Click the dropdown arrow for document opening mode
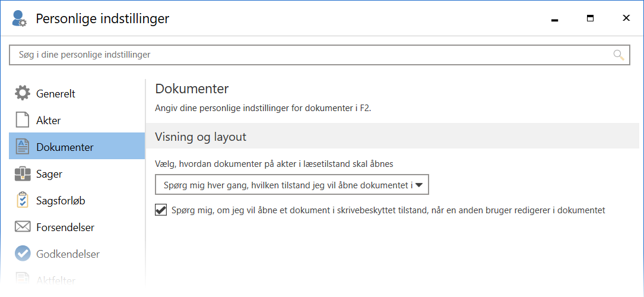 (x=419, y=185)
